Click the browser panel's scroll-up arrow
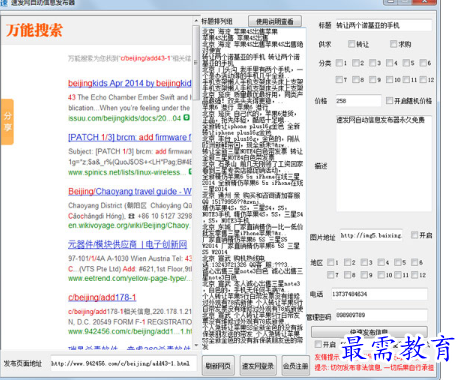Viewport: 463px width, 380px height. [196, 21]
